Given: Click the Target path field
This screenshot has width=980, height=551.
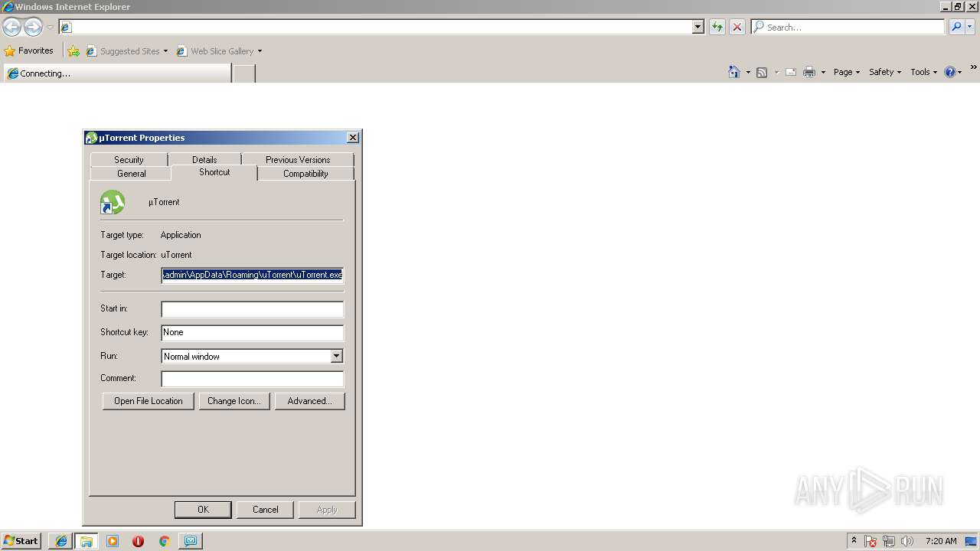Looking at the screenshot, I should (x=252, y=275).
